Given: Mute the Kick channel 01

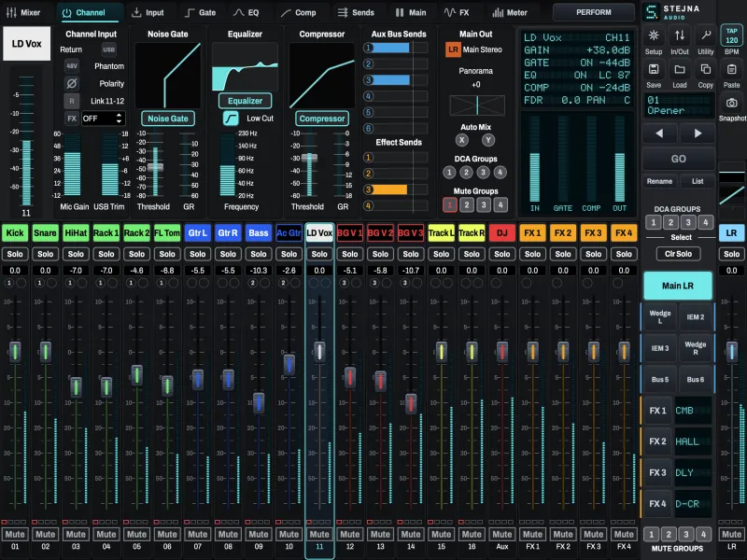Looking at the screenshot, I should (15, 534).
